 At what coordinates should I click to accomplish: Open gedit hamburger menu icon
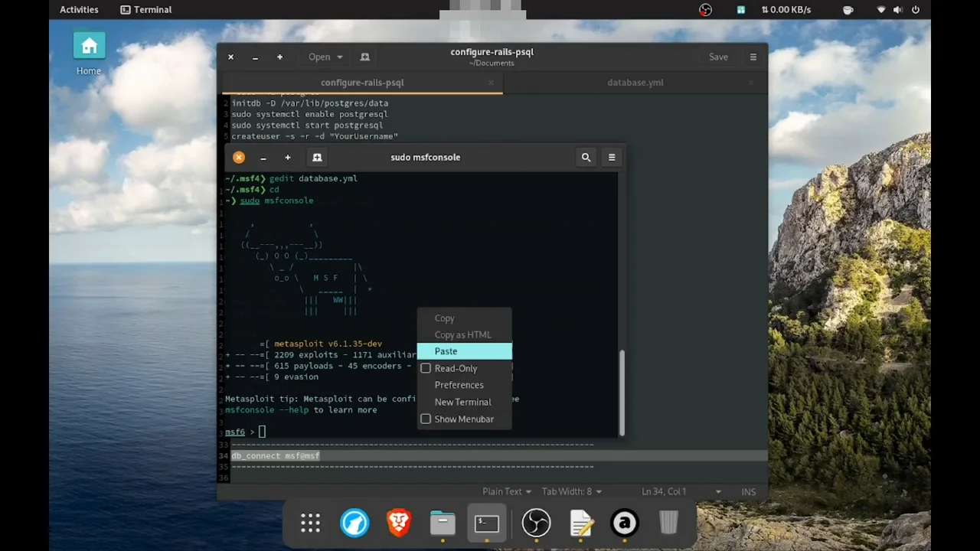(x=753, y=57)
